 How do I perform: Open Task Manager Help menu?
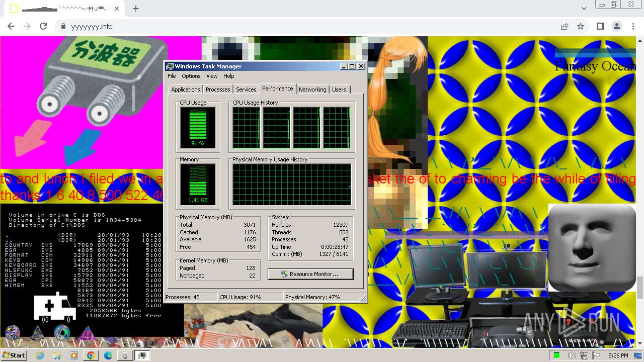[x=229, y=76]
